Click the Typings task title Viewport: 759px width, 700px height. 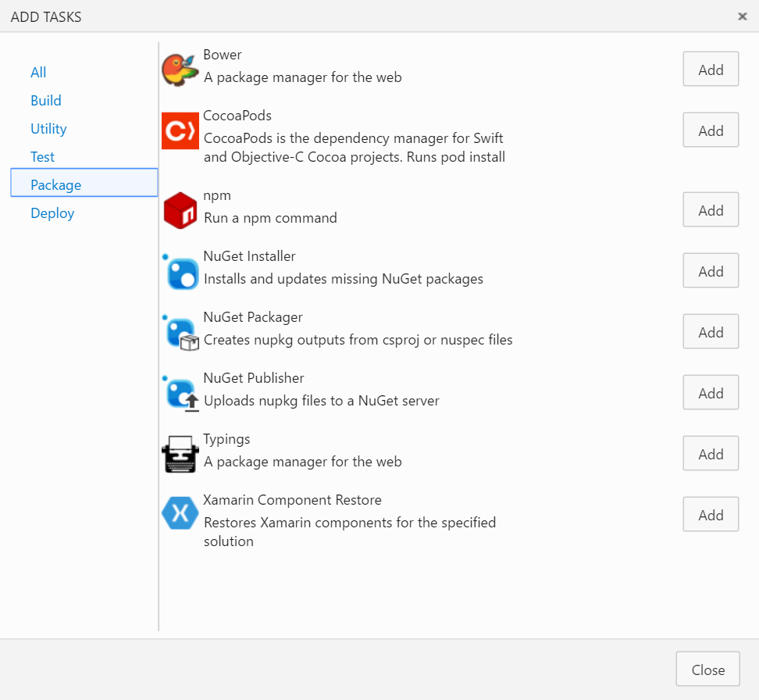click(x=226, y=439)
